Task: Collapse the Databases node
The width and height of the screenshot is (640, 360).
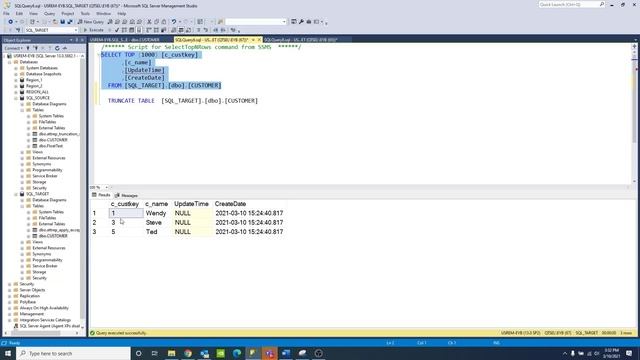Action: click(x=9, y=62)
